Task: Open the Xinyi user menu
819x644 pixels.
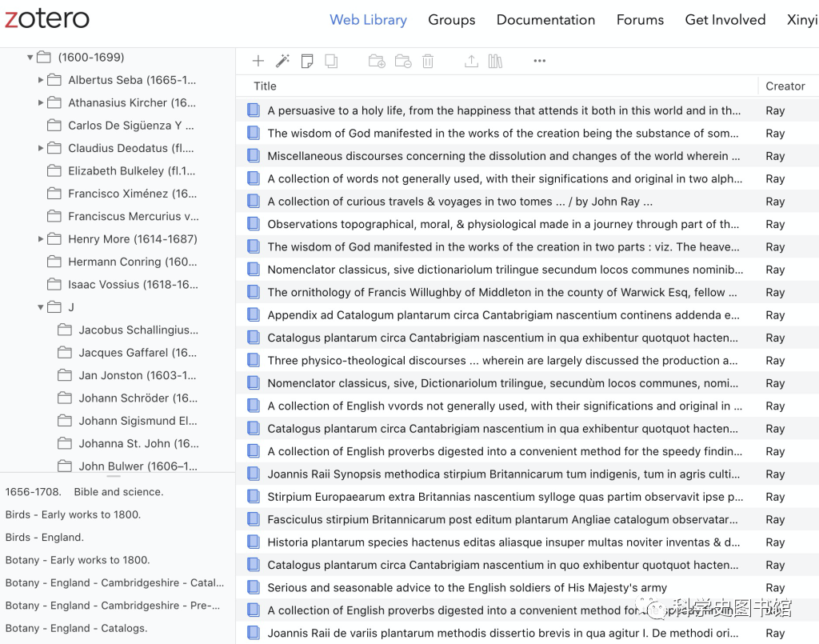Action: tap(802, 20)
